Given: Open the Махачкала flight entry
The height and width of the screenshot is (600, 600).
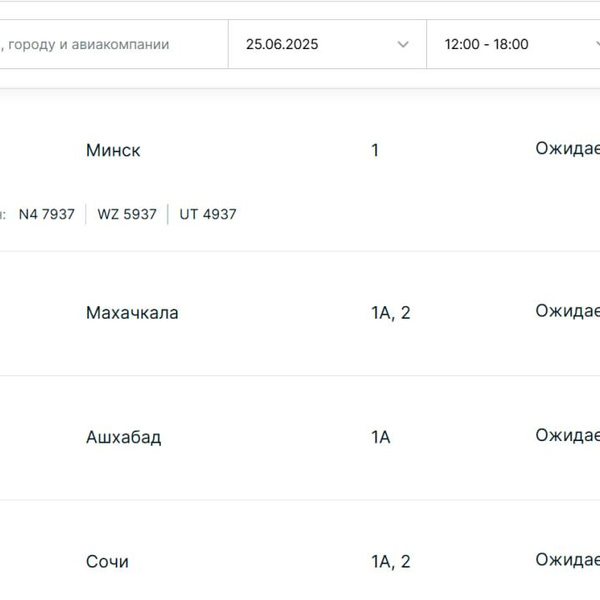Looking at the screenshot, I should click(x=132, y=313).
